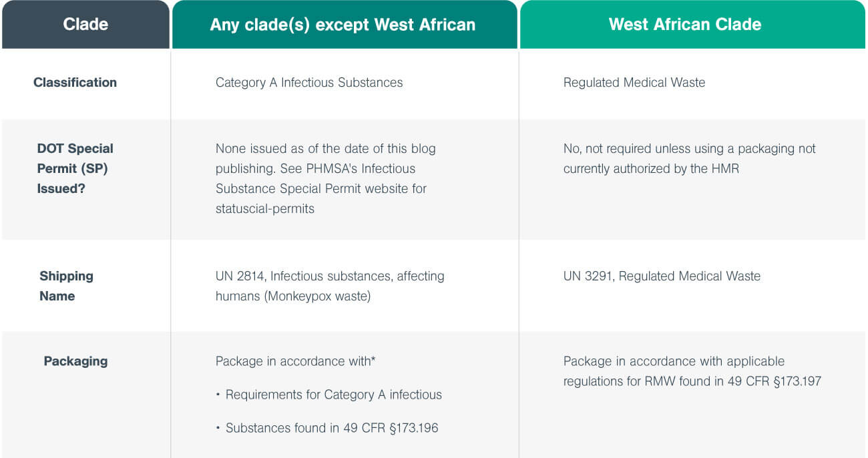868x458 pixels.
Task: Click the "DOT Special Permit (SP) Issued?" label
Action: 75,168
